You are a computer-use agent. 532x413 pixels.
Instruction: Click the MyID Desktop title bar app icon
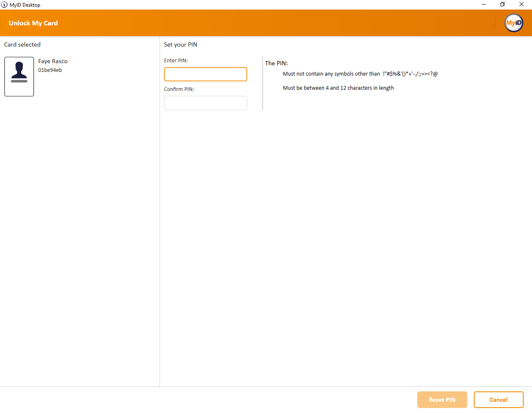(x=4, y=5)
